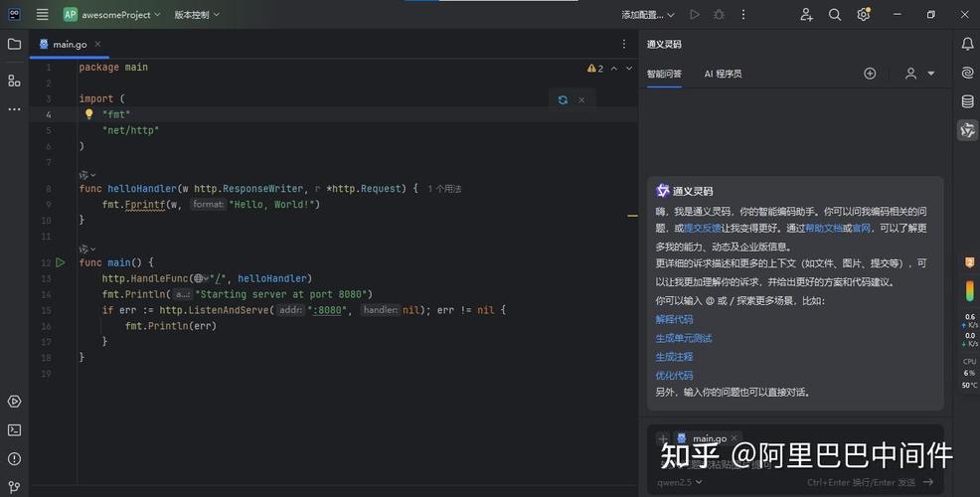
Task: Click the orange shield icon in the right widget strip
Action: pyautogui.click(x=969, y=262)
